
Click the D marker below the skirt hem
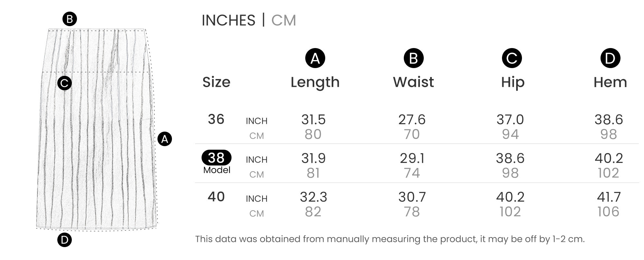coord(64,240)
